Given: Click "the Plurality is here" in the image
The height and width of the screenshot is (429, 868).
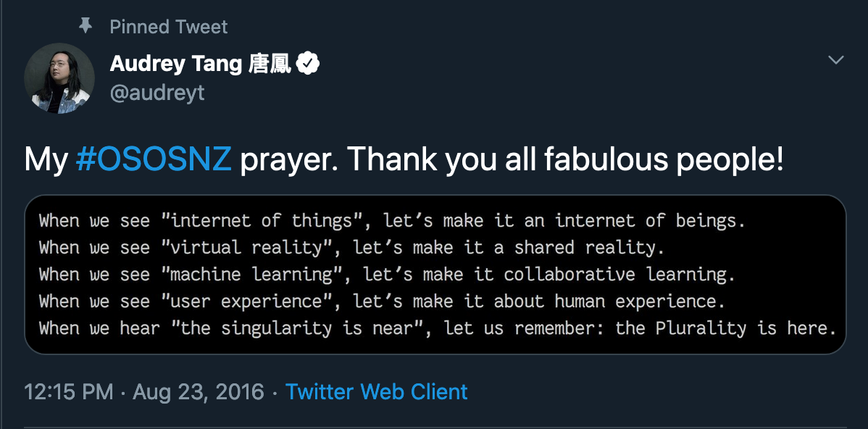Looking at the screenshot, I should coord(725,328).
